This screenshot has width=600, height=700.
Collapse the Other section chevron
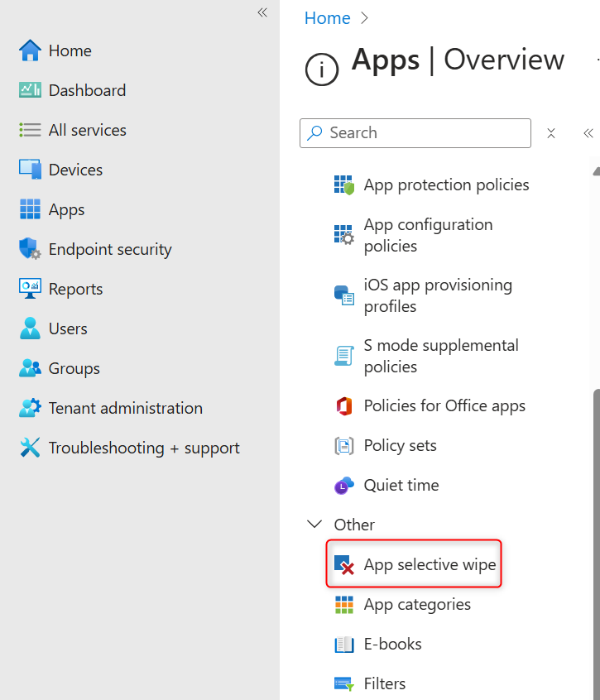314,524
